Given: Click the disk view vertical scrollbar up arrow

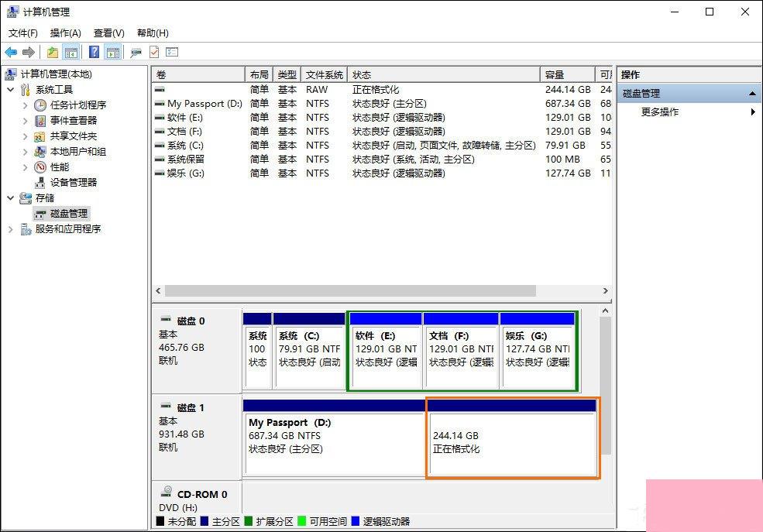Looking at the screenshot, I should [605, 311].
